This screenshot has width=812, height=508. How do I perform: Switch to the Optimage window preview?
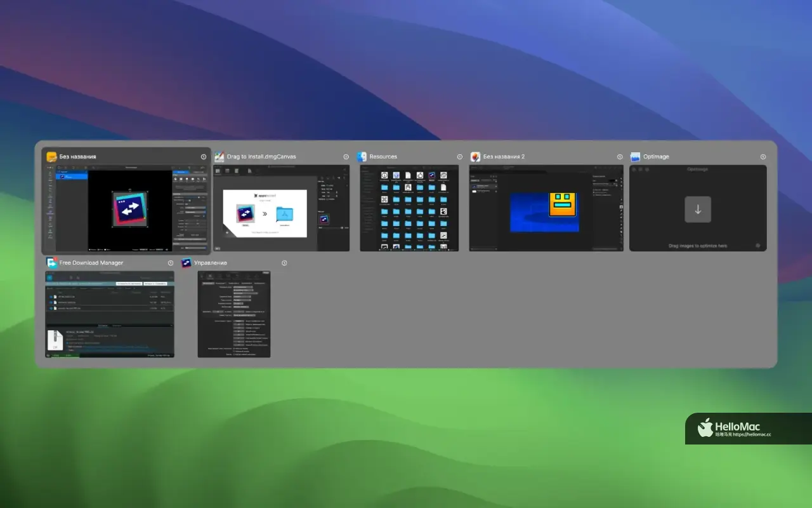coord(698,208)
